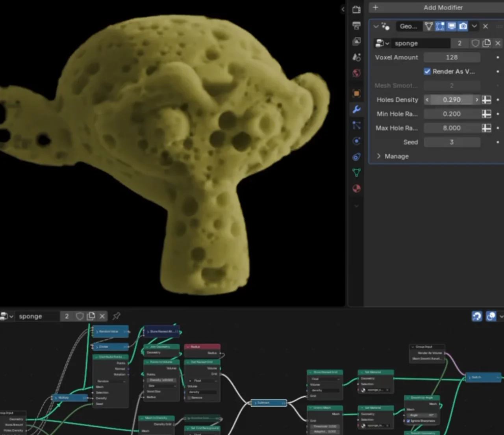Toggle modifier show in render camera icon
This screenshot has width=504, height=435.
tap(463, 26)
